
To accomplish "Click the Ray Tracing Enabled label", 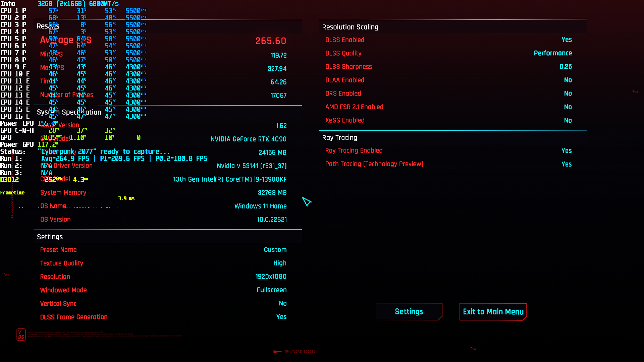I will 354,151.
